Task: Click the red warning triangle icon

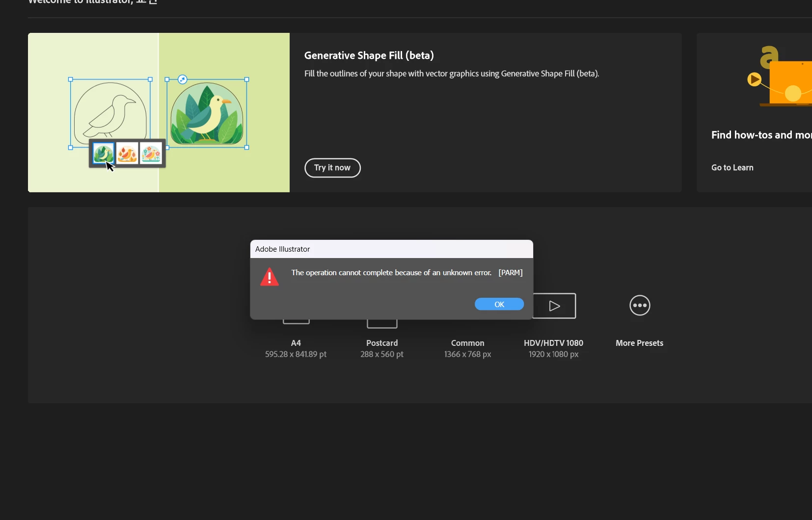Action: [x=270, y=277]
